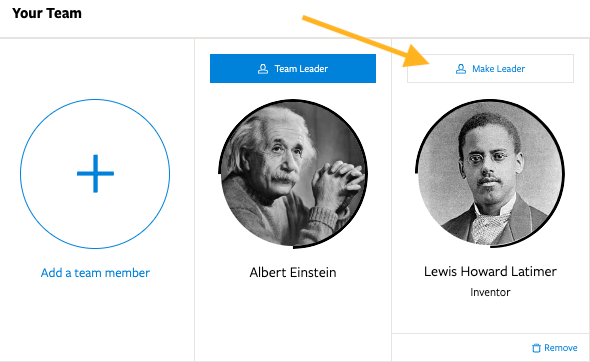
Task: Make Lewis Howard Latimer the leader
Action: click(490, 68)
